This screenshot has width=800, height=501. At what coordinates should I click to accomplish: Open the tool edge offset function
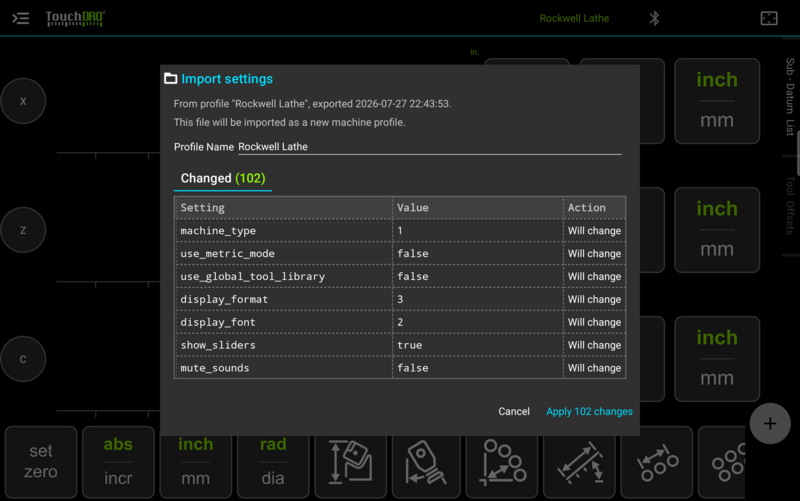click(x=426, y=462)
